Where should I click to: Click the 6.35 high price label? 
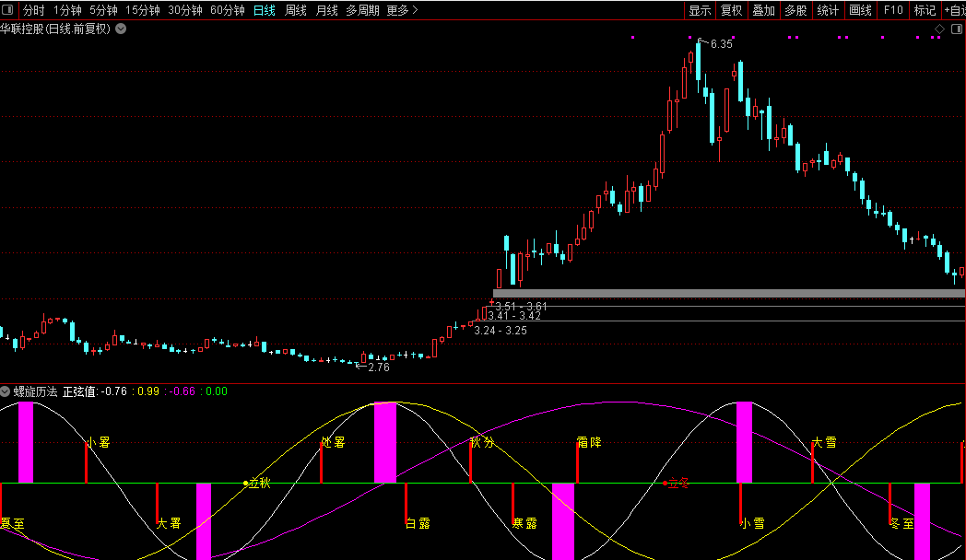[722, 44]
